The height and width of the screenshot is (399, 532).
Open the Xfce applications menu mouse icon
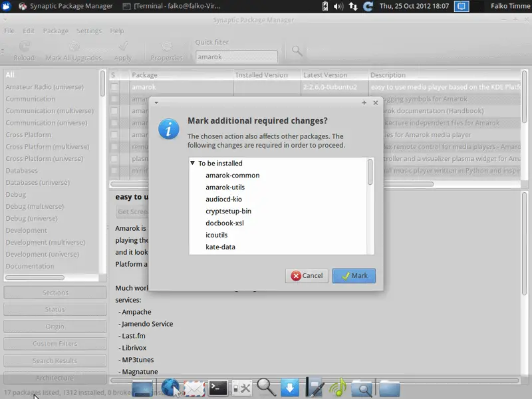point(6,6)
